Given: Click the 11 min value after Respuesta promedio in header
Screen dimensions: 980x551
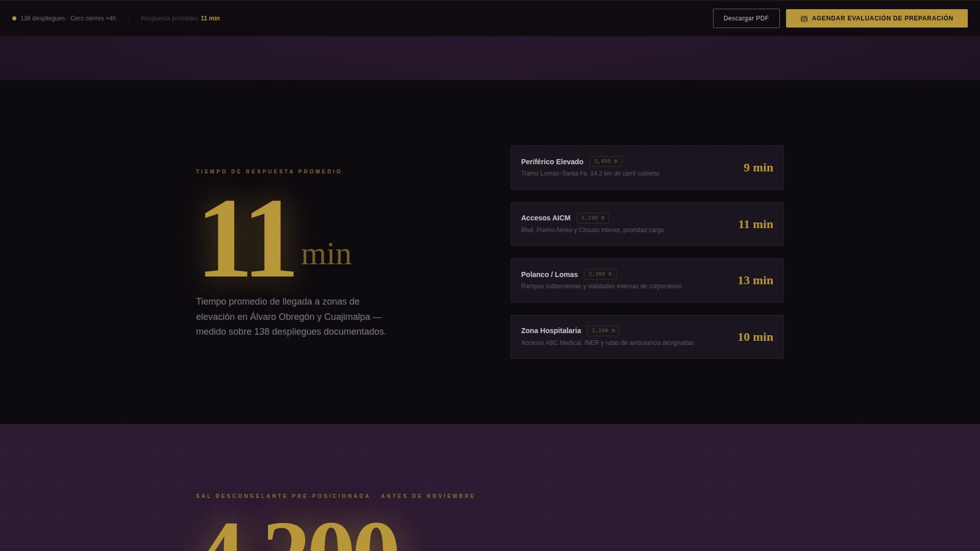Looking at the screenshot, I should pyautogui.click(x=210, y=18).
